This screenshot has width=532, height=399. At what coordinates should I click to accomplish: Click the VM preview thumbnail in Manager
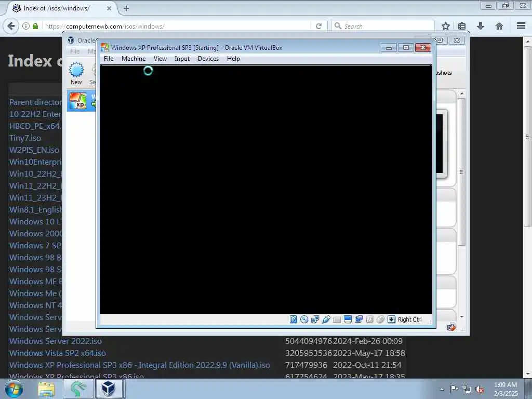click(442, 143)
